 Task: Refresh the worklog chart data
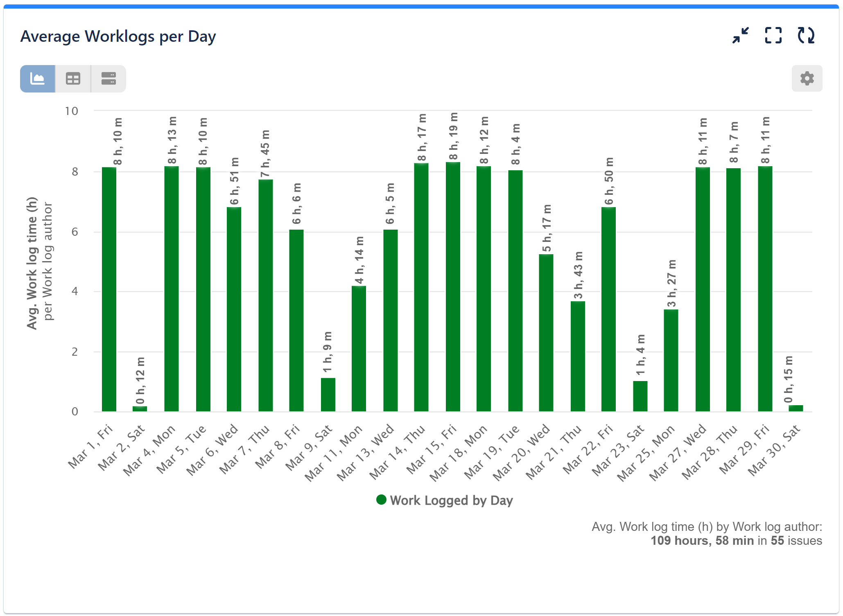click(806, 36)
